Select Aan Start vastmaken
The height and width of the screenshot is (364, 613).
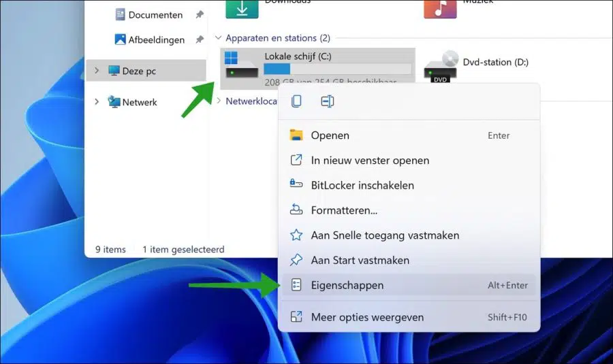coord(409,261)
